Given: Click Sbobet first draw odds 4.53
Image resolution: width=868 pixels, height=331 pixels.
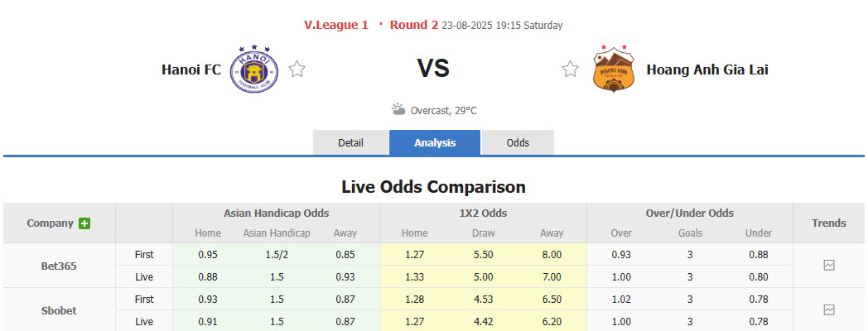Looking at the screenshot, I should click(x=483, y=299).
